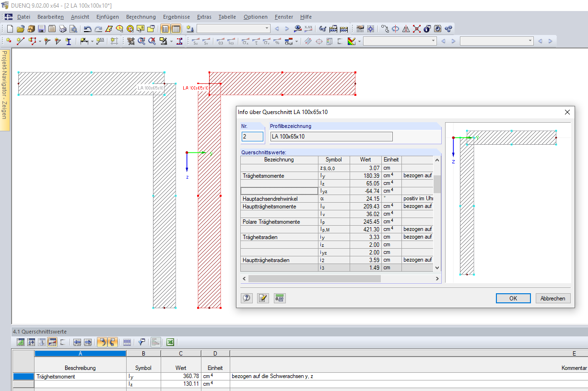
Task: Toggle the tau stress display
Action: (x=256, y=41)
